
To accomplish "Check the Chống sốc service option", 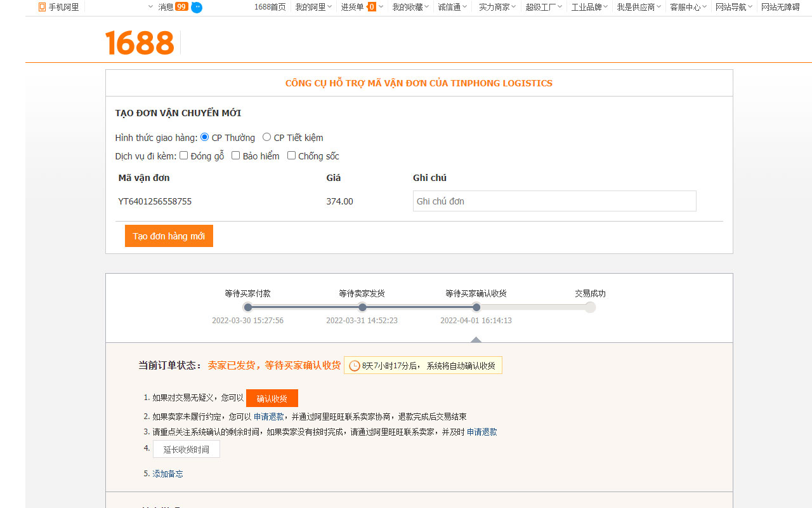I will point(291,155).
